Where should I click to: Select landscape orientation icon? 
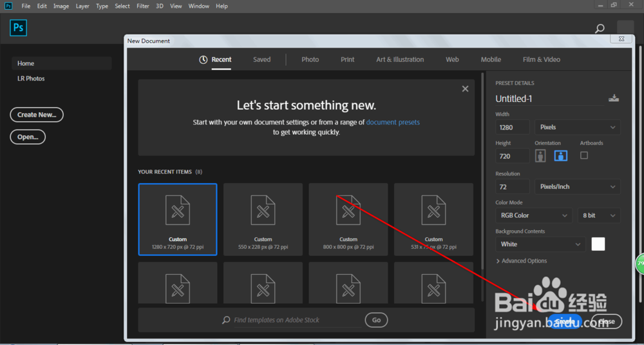point(561,155)
